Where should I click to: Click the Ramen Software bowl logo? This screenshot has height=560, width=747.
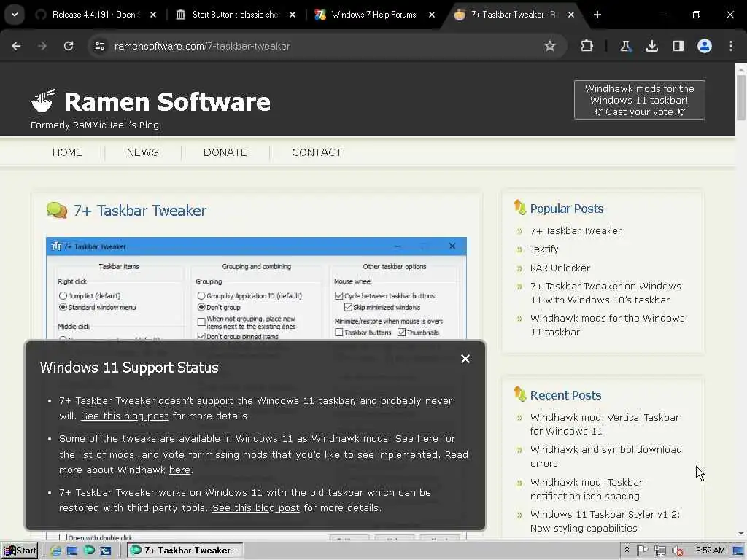pos(43,101)
